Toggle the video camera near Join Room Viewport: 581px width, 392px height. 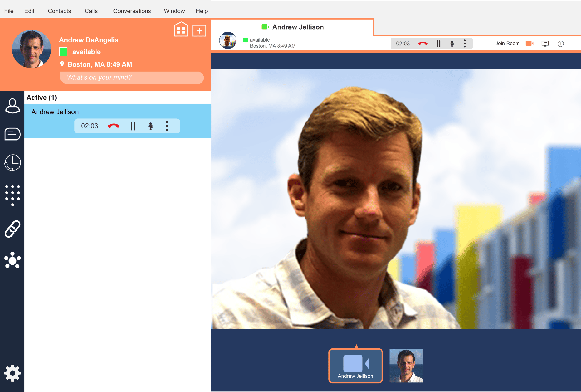[x=529, y=43]
